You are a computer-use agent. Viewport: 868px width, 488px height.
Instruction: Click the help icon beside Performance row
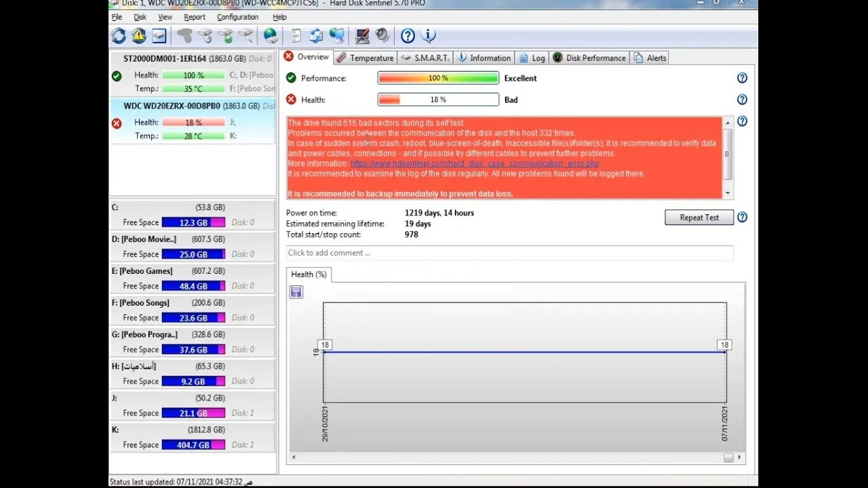click(742, 78)
